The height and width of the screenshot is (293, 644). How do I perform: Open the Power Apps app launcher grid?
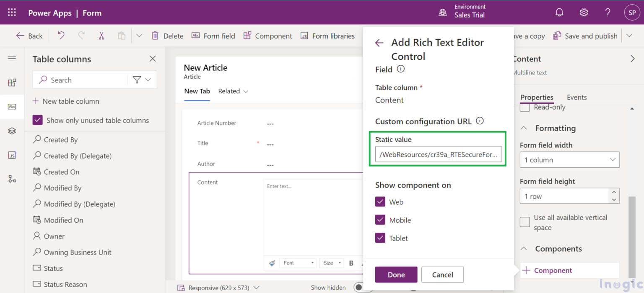[11, 12]
